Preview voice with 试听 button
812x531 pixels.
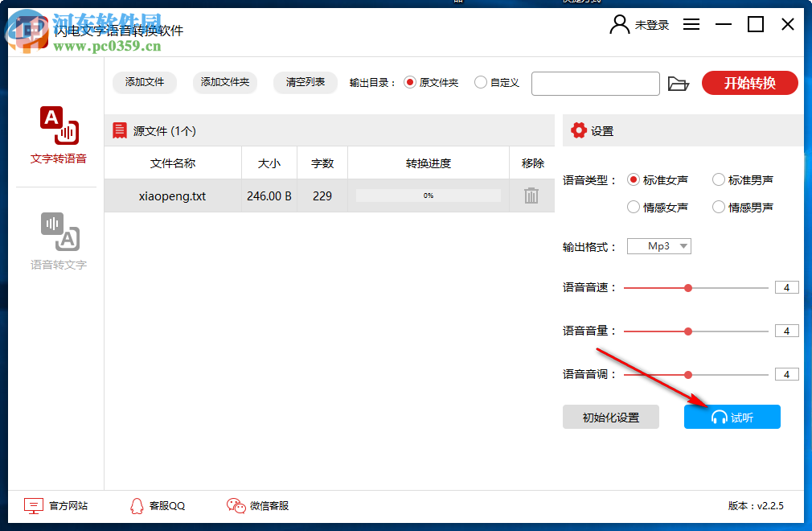click(732, 417)
